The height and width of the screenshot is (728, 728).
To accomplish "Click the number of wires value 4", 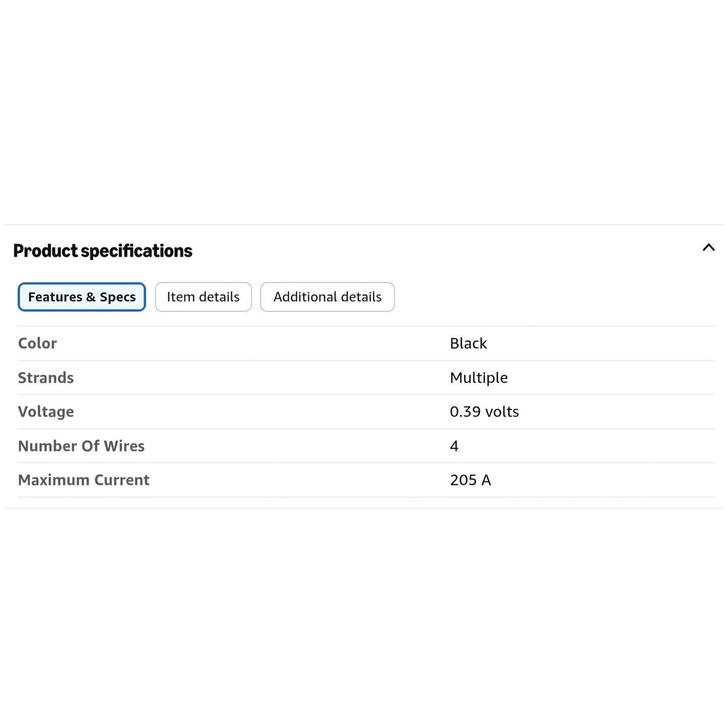I will [x=454, y=446].
